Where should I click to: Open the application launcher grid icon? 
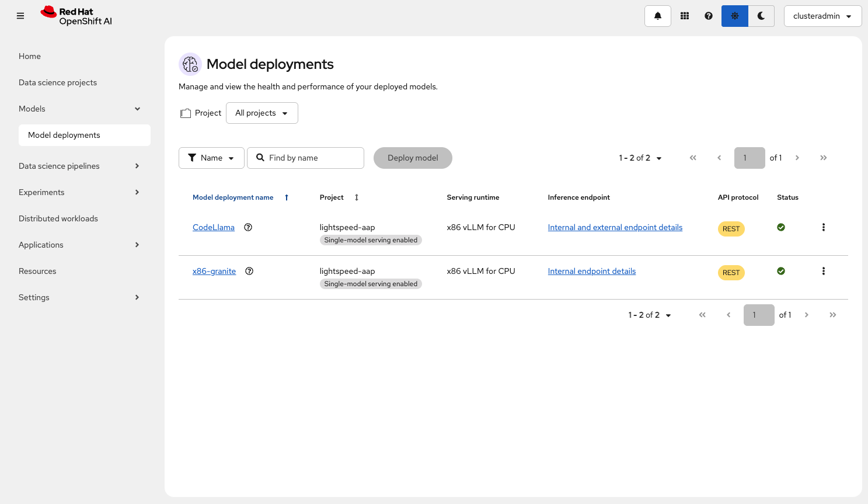[685, 16]
